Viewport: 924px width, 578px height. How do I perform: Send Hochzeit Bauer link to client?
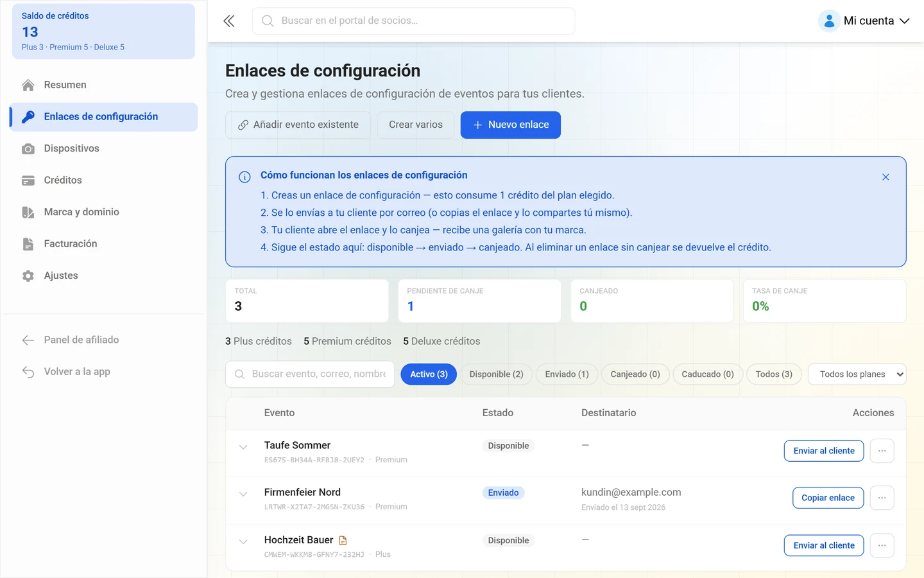point(824,545)
